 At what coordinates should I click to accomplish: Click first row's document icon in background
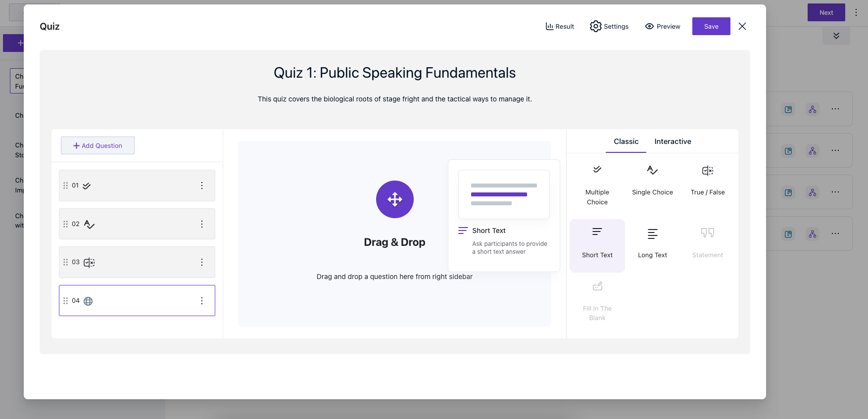click(x=788, y=109)
